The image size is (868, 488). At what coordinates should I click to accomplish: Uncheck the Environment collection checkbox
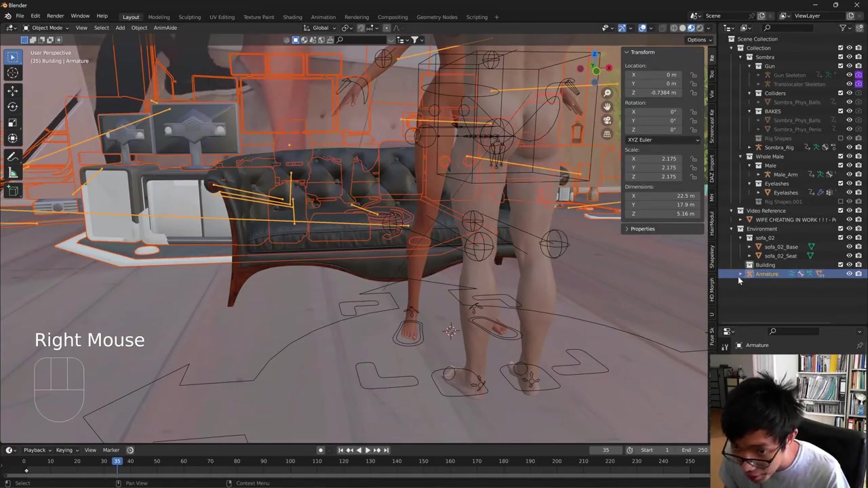(840, 228)
